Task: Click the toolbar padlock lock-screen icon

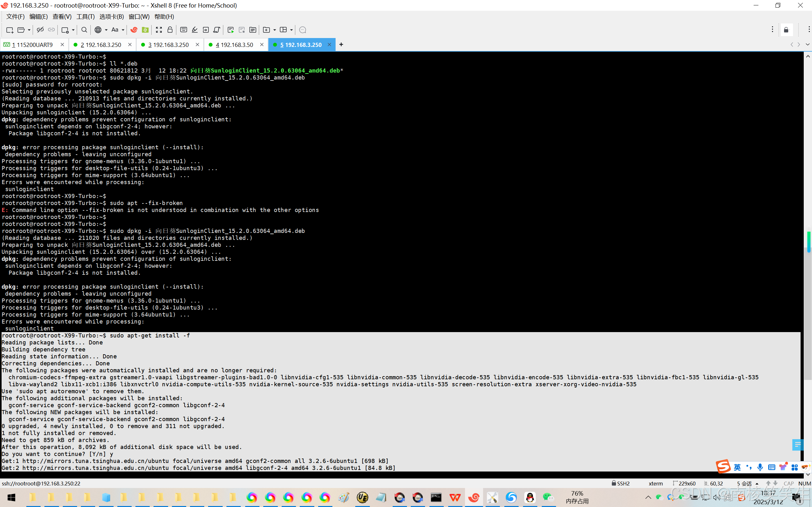Action: pyautogui.click(x=170, y=30)
